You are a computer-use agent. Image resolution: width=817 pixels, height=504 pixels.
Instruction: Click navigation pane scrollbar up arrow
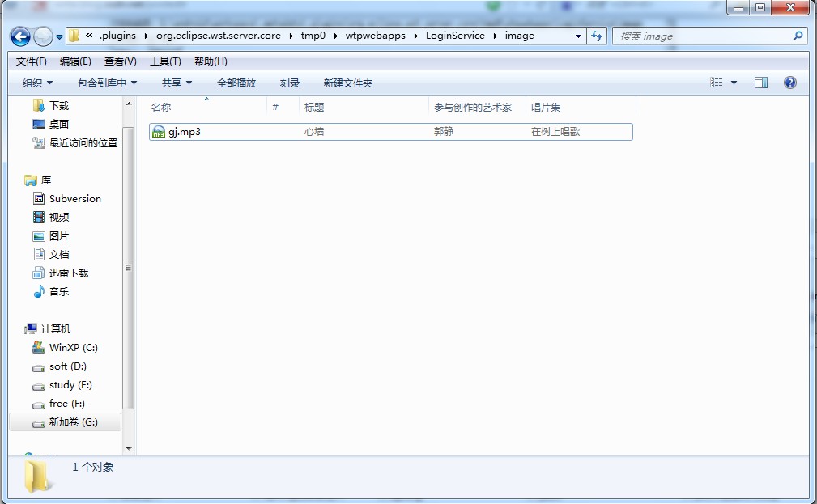(x=129, y=104)
